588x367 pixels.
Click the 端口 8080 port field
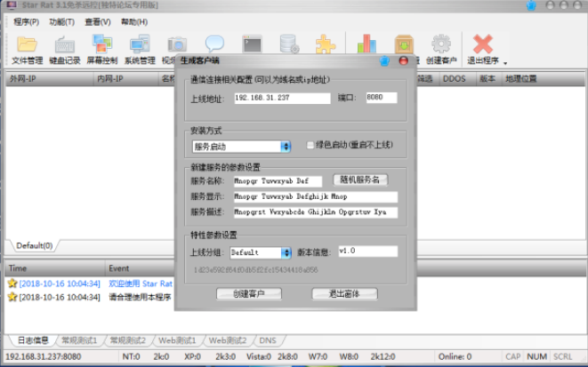[382, 98]
